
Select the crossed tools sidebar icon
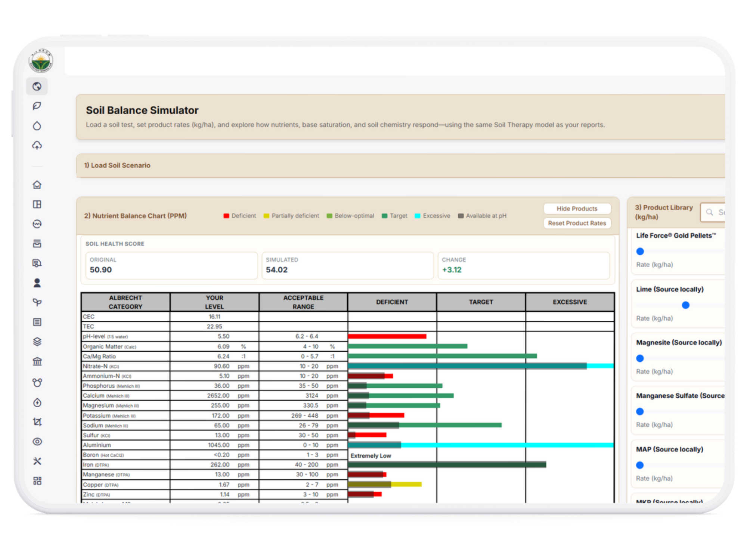[x=37, y=461]
